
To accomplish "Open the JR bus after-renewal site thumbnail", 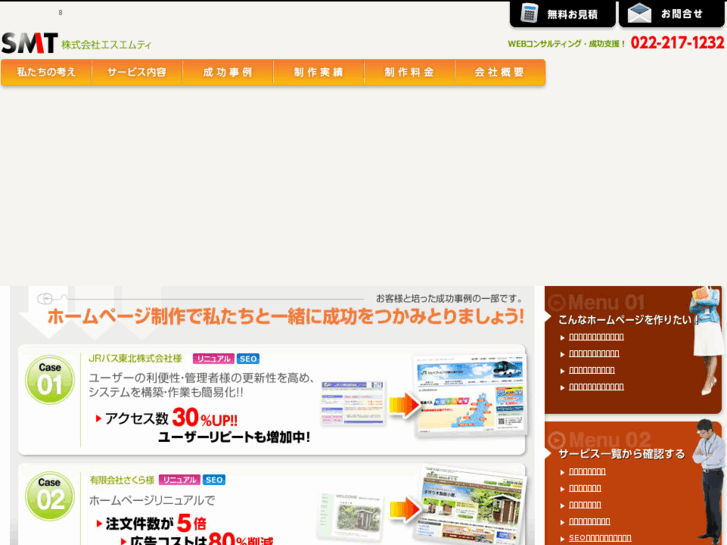I will (470, 396).
